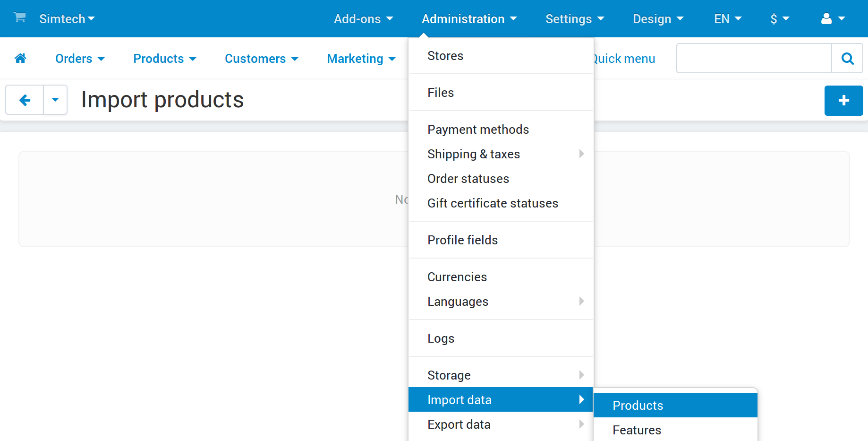Click the search magnifier button
Screen dimensions: 868x441
[847, 58]
